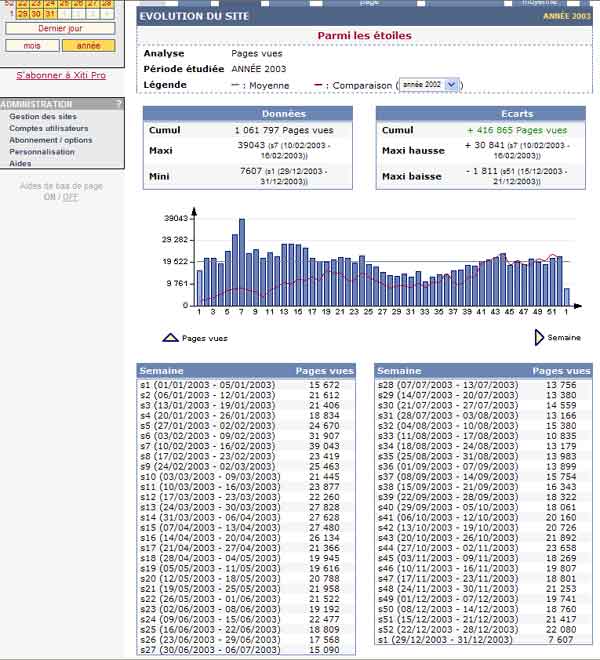Click row s1 (01/01/2003 - 05/01/2003)
The height and width of the screenshot is (660, 600).
coord(246,385)
